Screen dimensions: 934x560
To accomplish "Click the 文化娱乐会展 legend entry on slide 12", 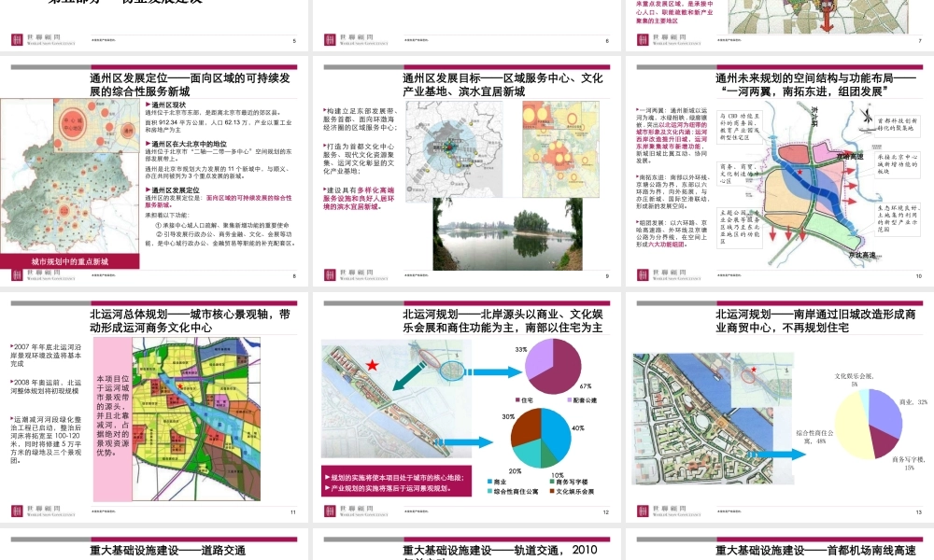I will pyautogui.click(x=572, y=492).
